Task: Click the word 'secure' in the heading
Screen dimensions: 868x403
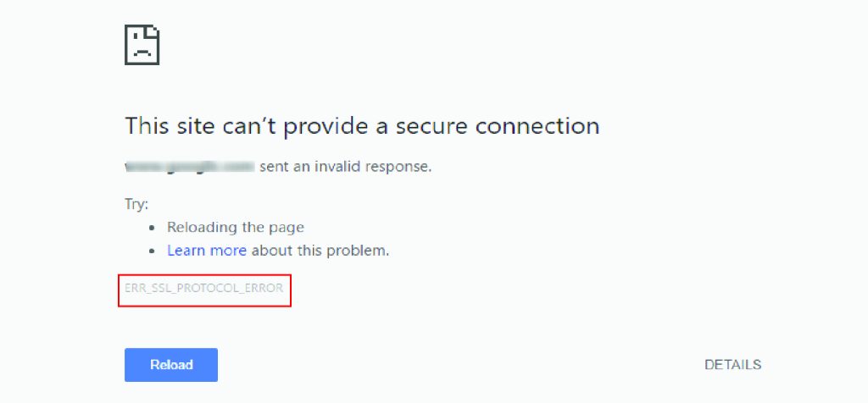Action: pos(433,126)
